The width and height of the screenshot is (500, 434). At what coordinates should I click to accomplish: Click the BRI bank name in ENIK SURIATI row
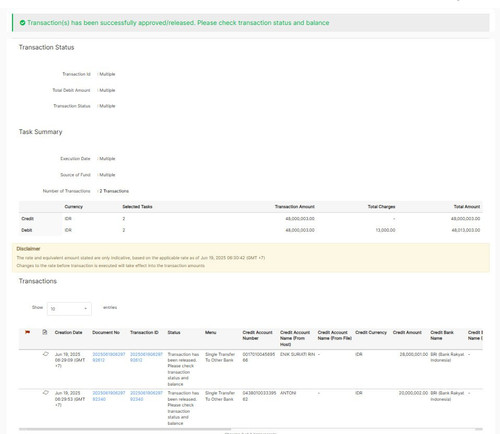(447, 357)
